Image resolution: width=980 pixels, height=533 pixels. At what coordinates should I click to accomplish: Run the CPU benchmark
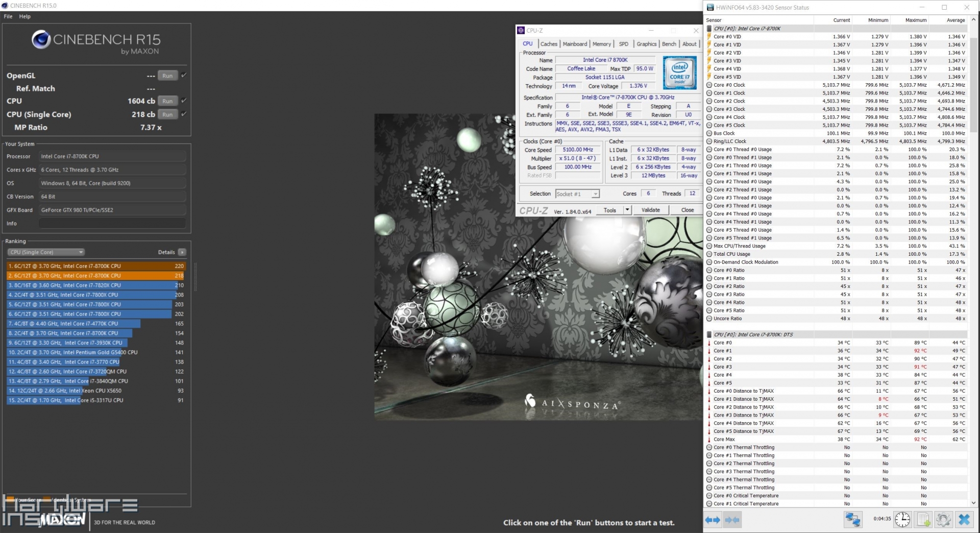point(168,101)
